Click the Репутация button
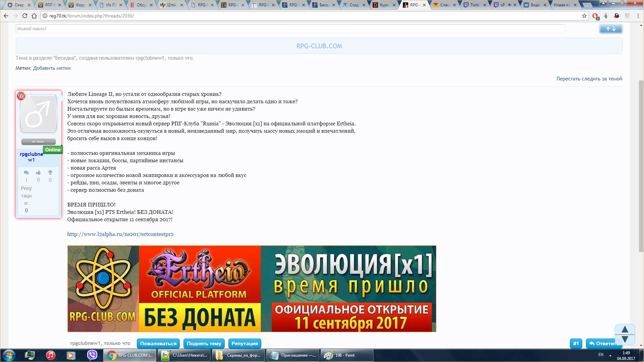 pyautogui.click(x=245, y=344)
